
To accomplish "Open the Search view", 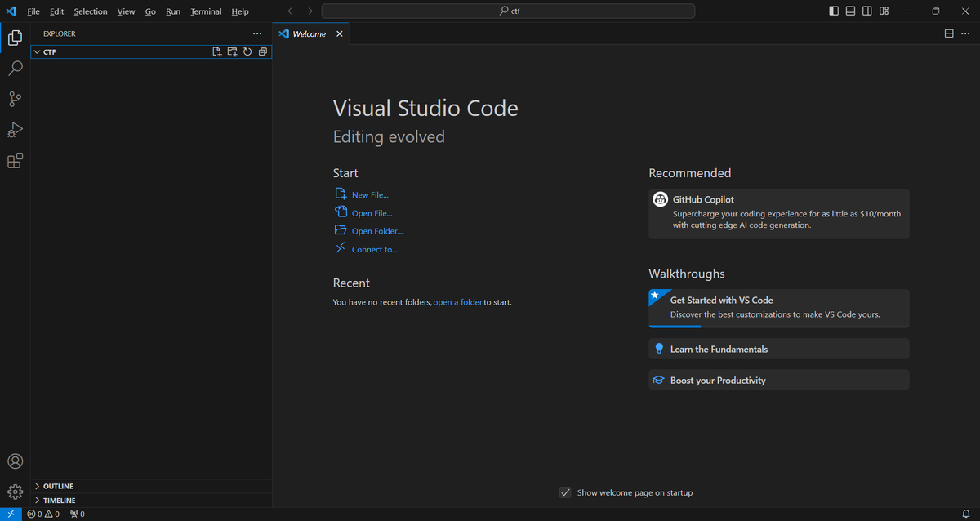I will click(15, 69).
